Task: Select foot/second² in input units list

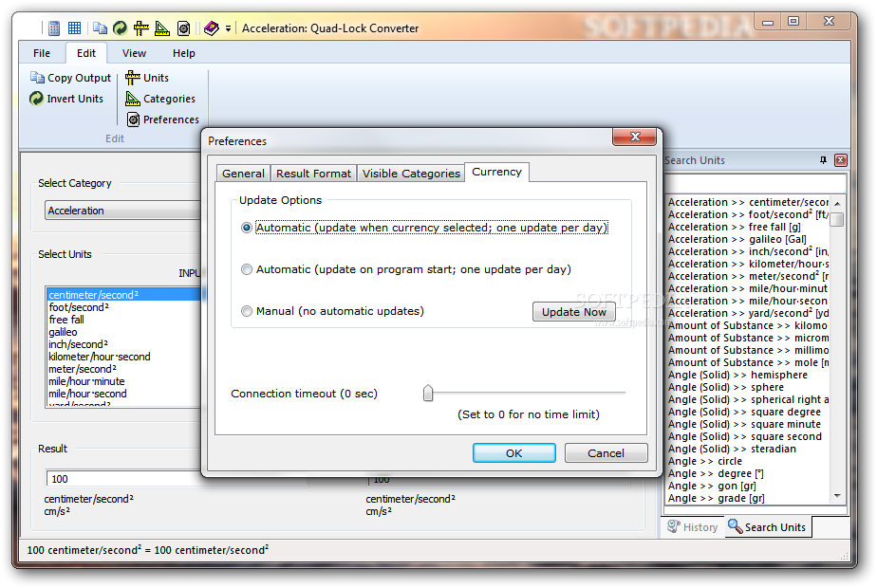Action: click(124, 307)
